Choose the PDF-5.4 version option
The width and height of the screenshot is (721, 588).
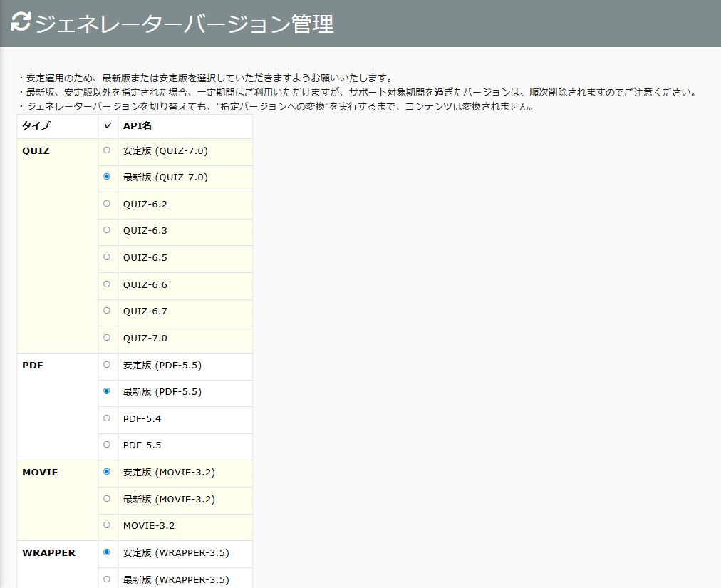(107, 418)
